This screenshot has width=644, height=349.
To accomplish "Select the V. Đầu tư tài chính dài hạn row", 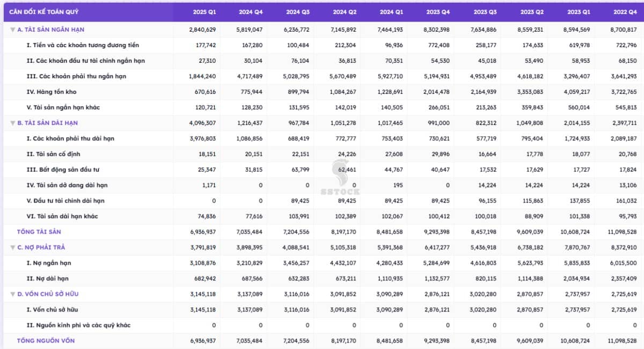I will (x=65, y=201).
